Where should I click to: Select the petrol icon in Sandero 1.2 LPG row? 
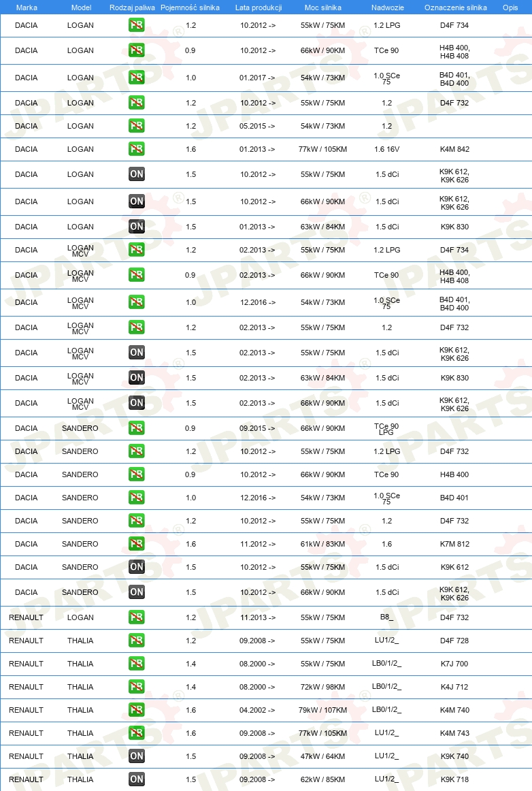click(136, 452)
